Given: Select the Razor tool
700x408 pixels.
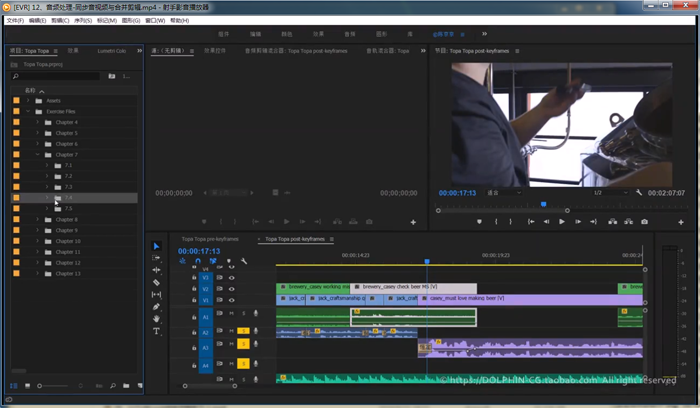Looking at the screenshot, I should (156, 282).
